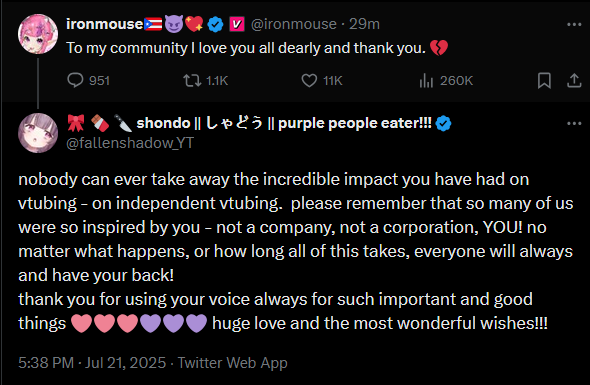Share ironmouse's tweet via share icon

(574, 81)
